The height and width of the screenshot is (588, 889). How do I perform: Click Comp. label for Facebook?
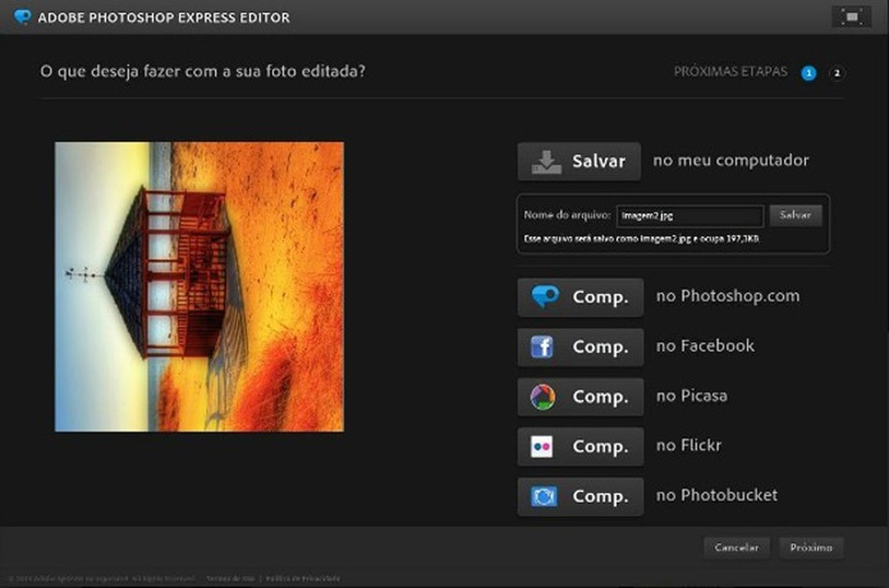click(x=601, y=347)
